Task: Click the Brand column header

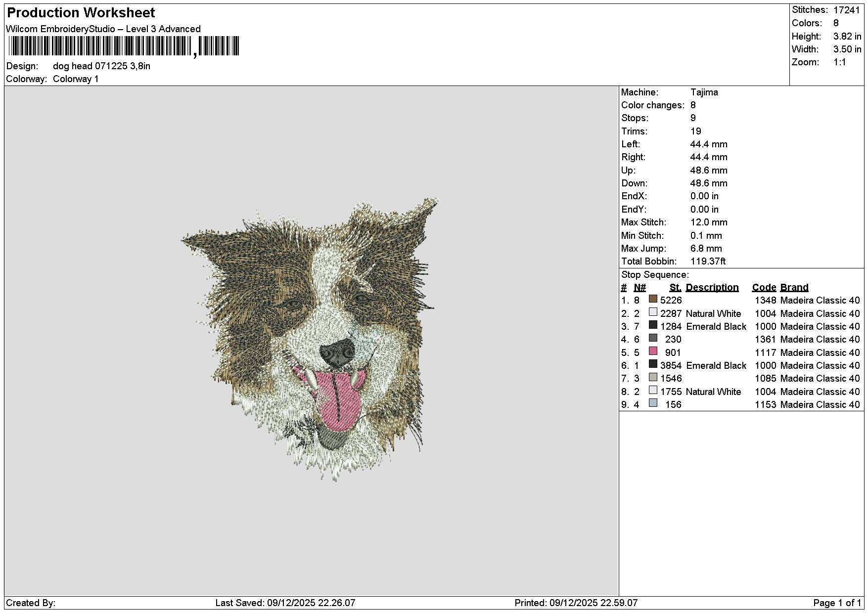Action: click(x=794, y=288)
